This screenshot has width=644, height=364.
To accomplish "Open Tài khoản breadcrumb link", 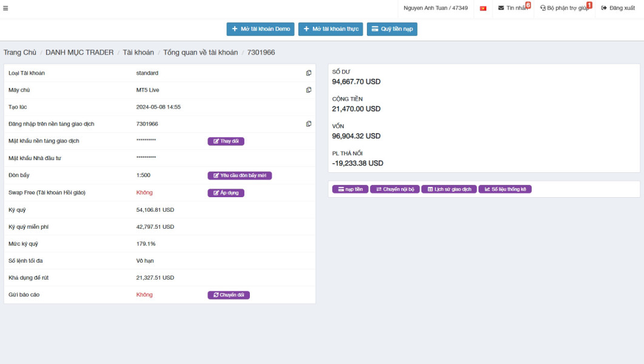I will coord(138,53).
